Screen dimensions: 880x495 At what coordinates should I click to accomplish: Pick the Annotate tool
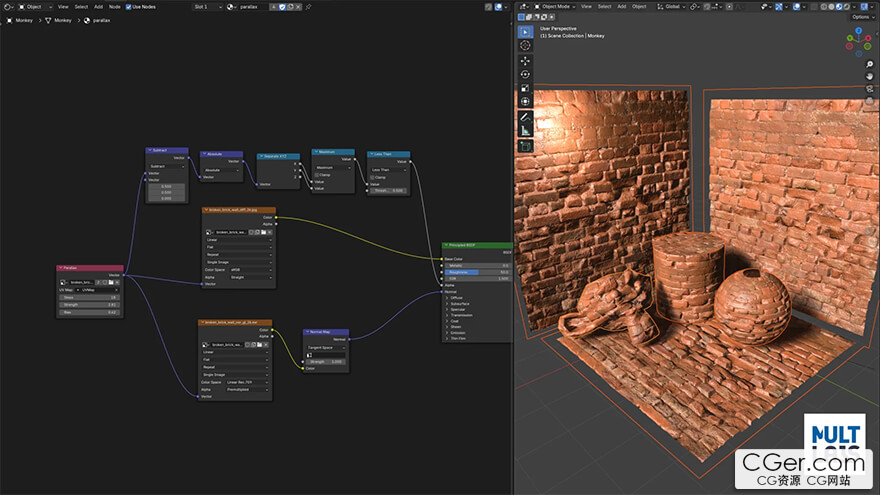(526, 116)
